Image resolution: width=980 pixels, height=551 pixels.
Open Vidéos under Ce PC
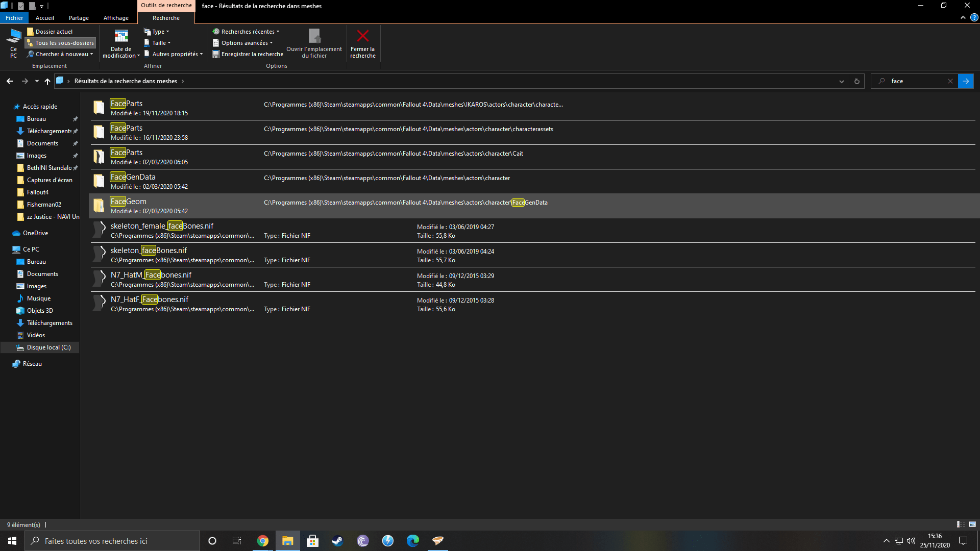pos(36,335)
